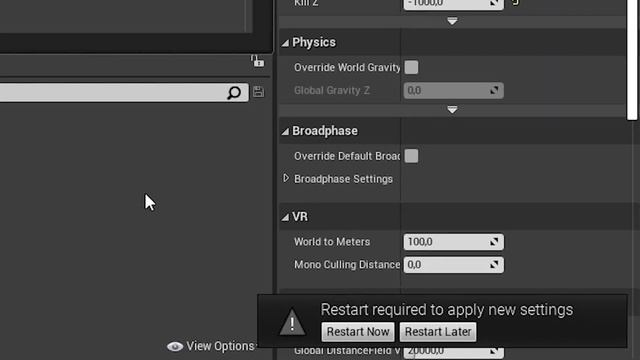Enable Override World Gravity checkbox
This screenshot has height=360, width=640.
pyautogui.click(x=411, y=67)
